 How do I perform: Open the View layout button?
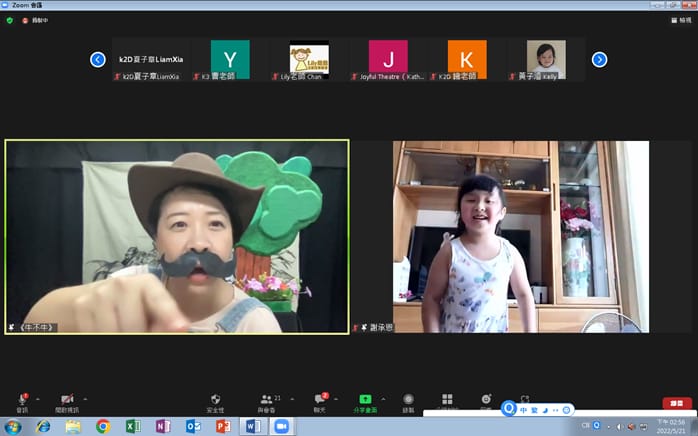[682, 20]
